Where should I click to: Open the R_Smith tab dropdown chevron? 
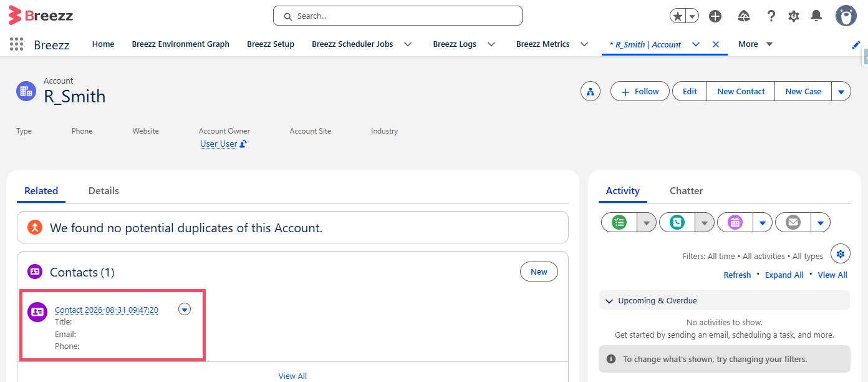(696, 44)
